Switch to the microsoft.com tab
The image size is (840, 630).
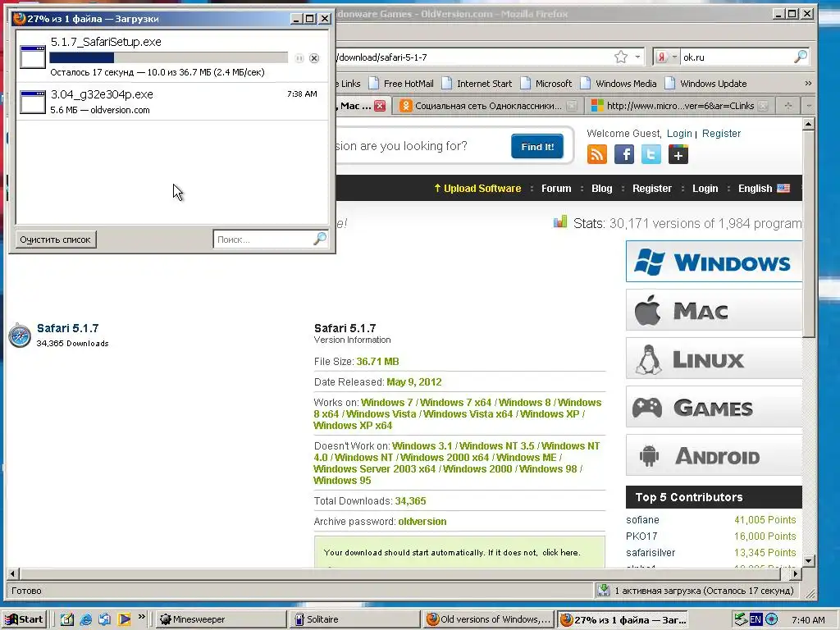(679, 106)
